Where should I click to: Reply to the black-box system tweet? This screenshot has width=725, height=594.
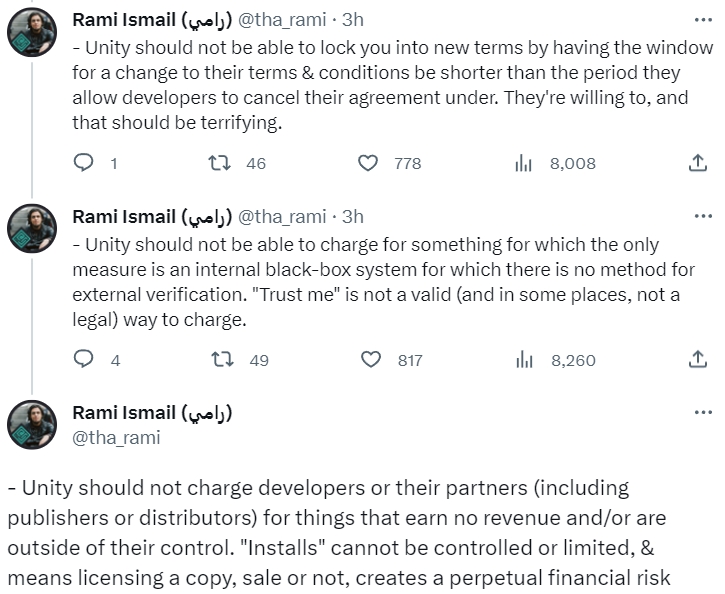pyautogui.click(x=86, y=360)
